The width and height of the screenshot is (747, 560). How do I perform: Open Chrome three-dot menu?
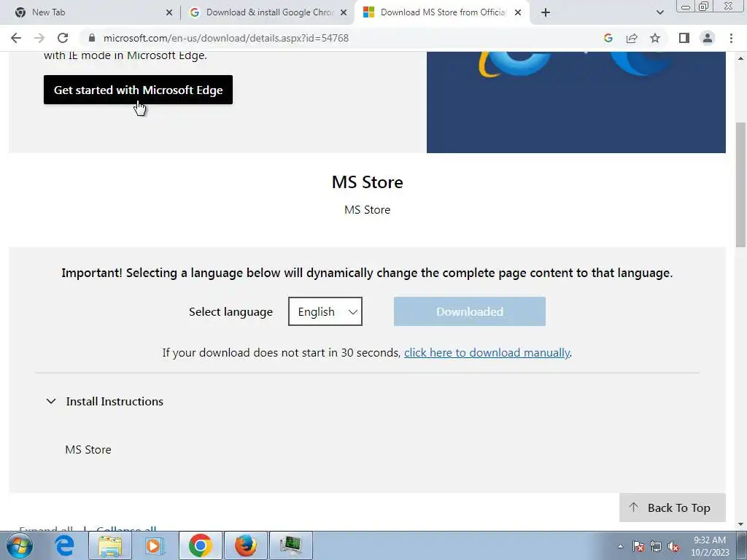pos(731,38)
